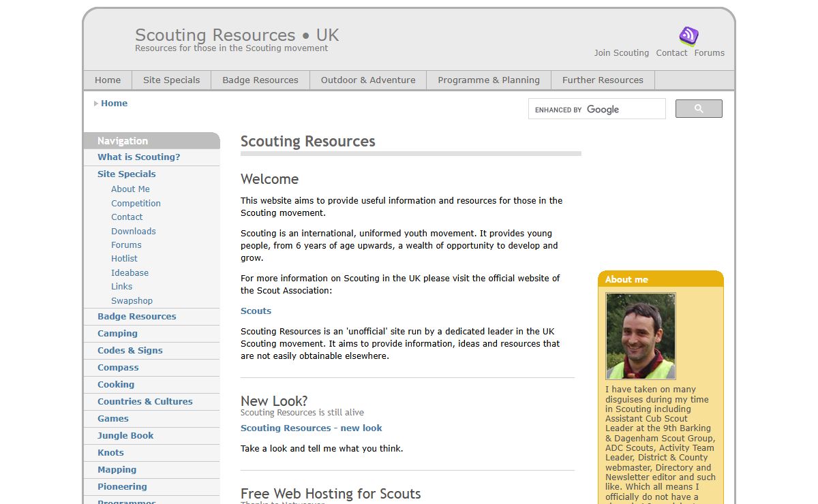This screenshot has width=818, height=504.
Task: Open the Badge Resources menu tab
Action: [x=260, y=80]
